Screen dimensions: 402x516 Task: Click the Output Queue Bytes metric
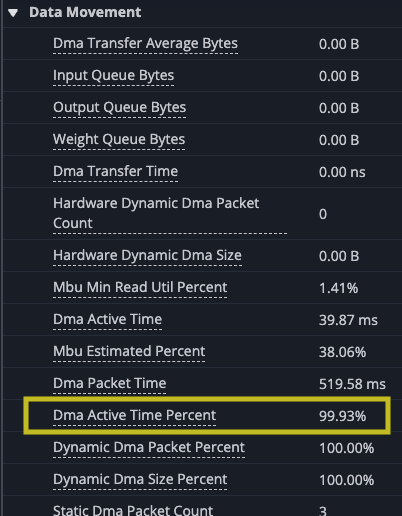coord(119,107)
